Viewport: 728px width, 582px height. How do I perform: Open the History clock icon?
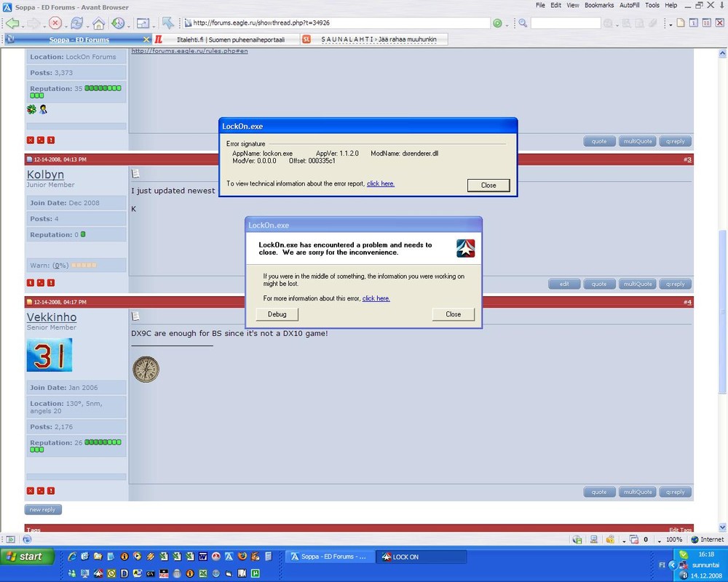tap(119, 23)
